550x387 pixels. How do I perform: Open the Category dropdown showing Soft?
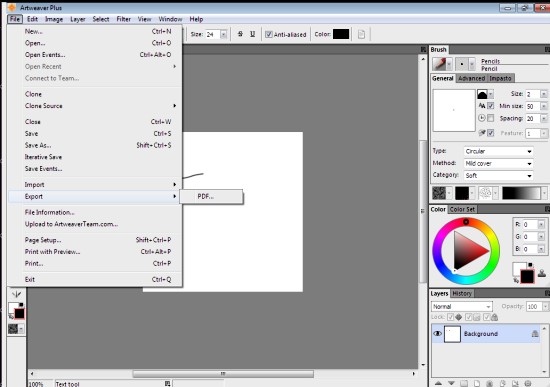[498, 175]
